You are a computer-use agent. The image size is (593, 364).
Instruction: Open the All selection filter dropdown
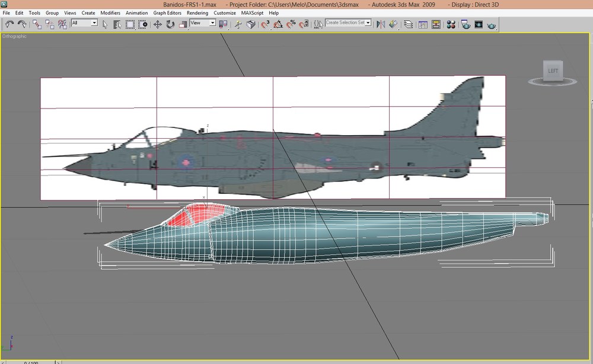click(84, 23)
